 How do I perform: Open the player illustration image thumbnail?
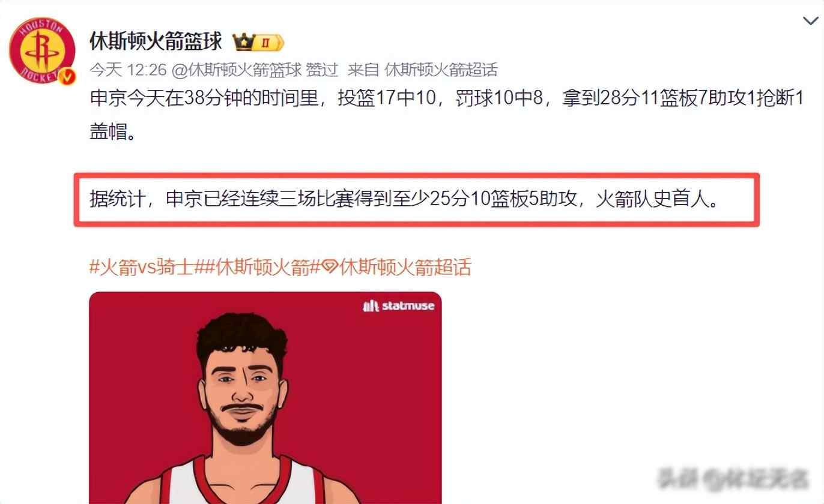click(x=265, y=398)
